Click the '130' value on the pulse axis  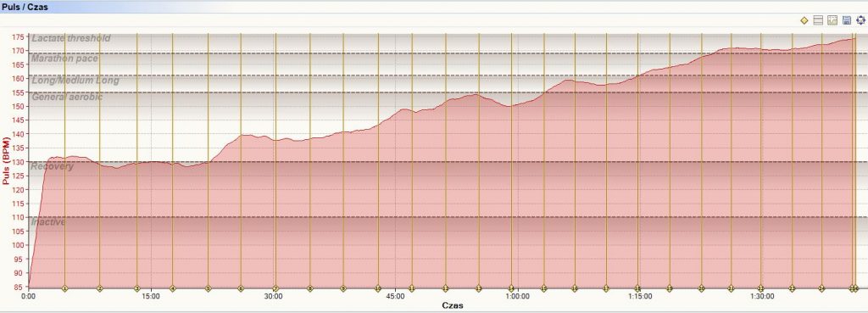(19, 162)
